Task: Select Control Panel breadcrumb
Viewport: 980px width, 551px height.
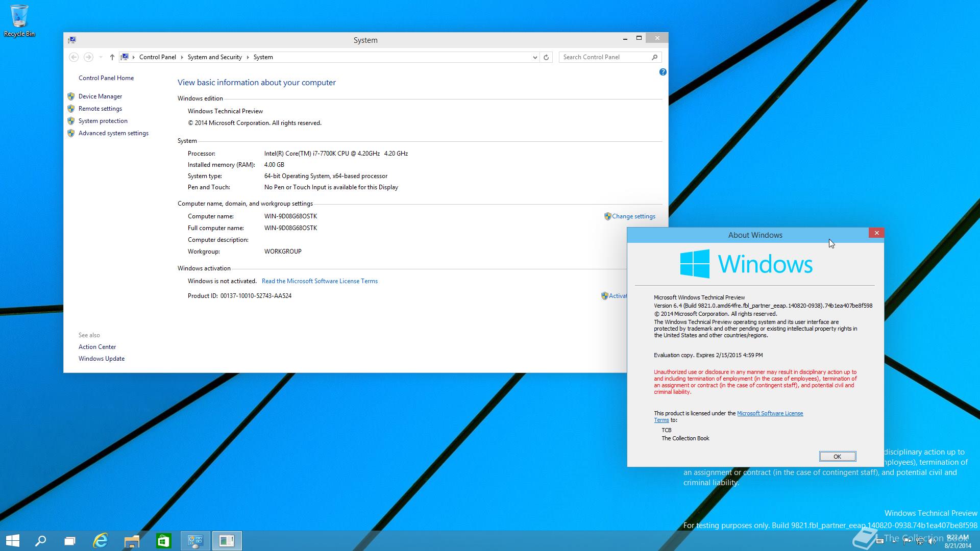Action: click(x=157, y=57)
